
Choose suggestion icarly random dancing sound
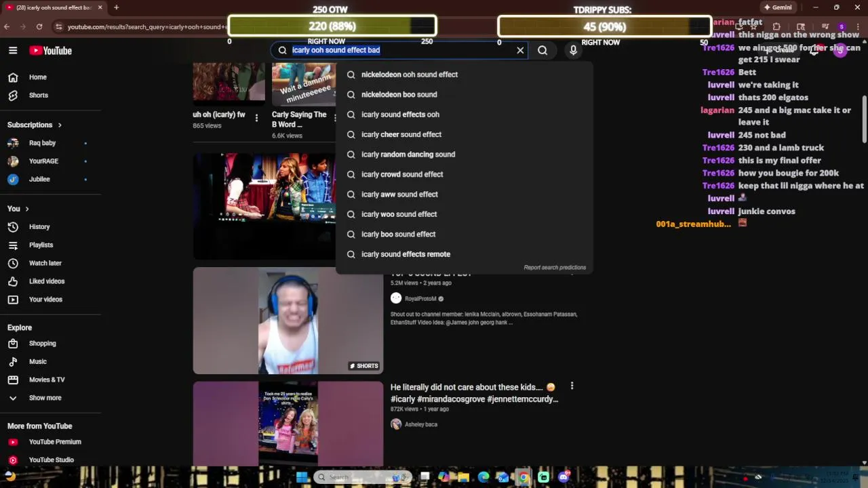[464, 155]
